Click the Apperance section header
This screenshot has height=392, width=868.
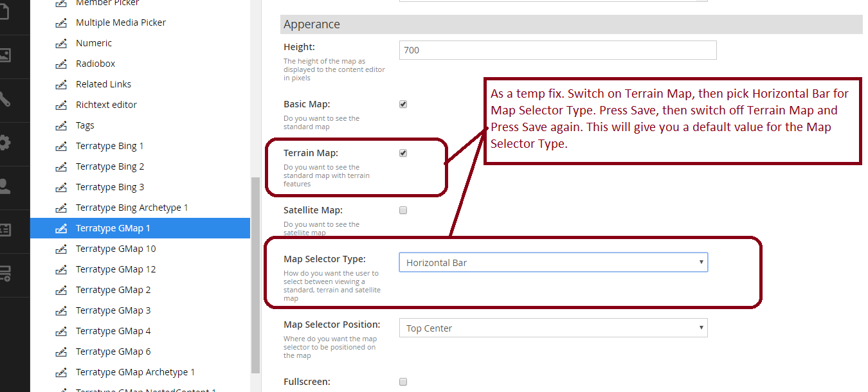tap(571, 24)
